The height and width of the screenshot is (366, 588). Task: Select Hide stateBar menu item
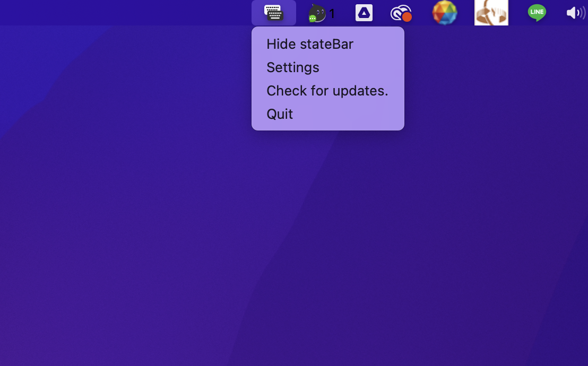pos(328,44)
